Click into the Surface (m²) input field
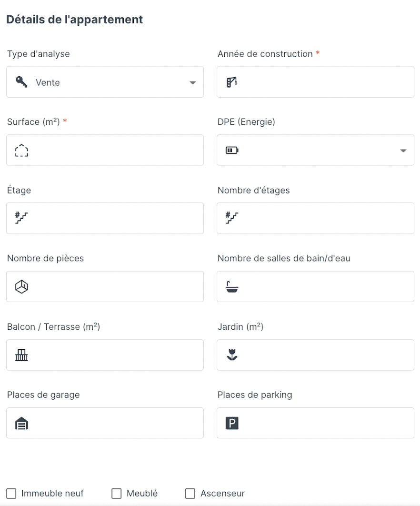The image size is (420, 506). 105,150
